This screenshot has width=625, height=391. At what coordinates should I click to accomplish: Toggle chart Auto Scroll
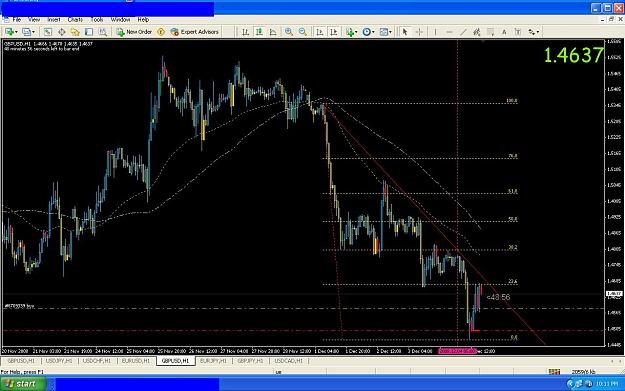320,32
